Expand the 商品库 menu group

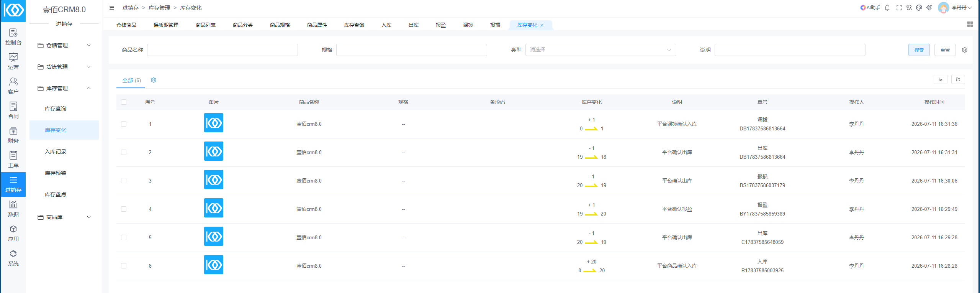point(64,217)
